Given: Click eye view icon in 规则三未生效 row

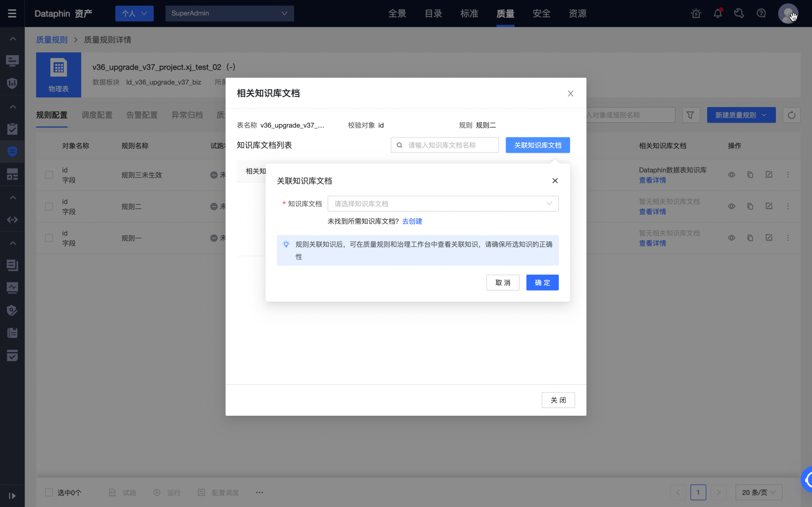Looking at the screenshot, I should (x=731, y=175).
